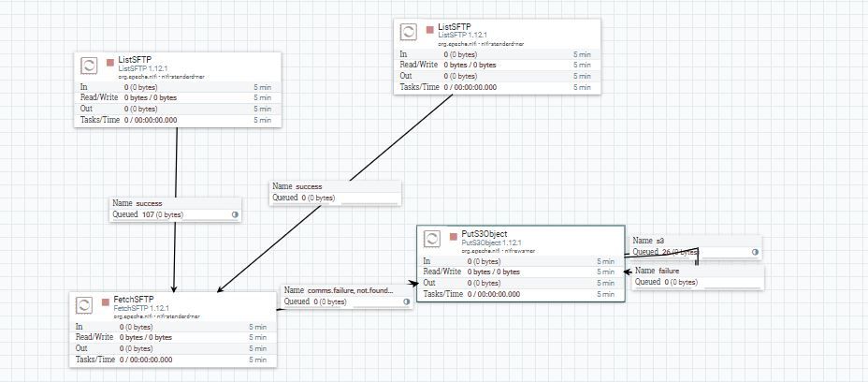
Task: Select the upper-right ListSFTP processor title
Action: (x=455, y=26)
